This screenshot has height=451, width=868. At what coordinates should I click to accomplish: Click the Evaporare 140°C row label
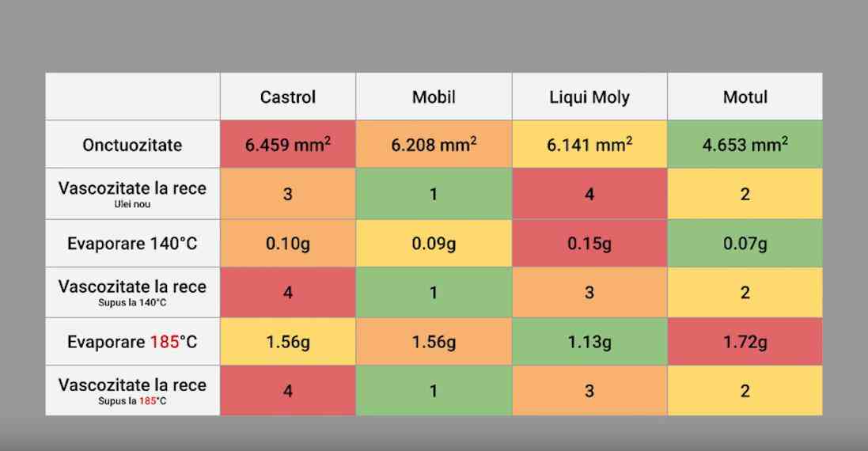click(132, 244)
